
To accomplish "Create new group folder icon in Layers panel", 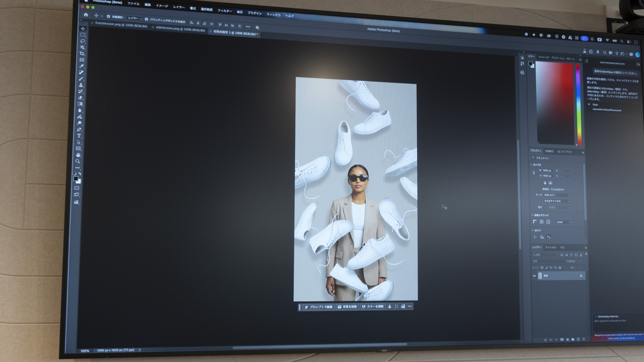I will pyautogui.click(x=573, y=340).
